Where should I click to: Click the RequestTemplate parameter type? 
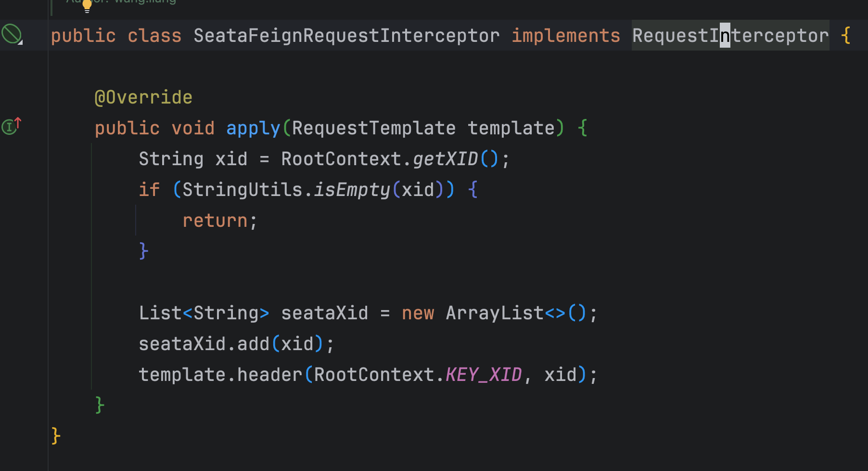click(374, 128)
